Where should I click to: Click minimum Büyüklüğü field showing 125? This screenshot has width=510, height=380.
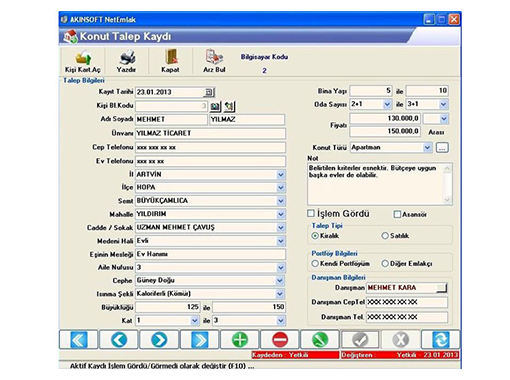pos(168,307)
